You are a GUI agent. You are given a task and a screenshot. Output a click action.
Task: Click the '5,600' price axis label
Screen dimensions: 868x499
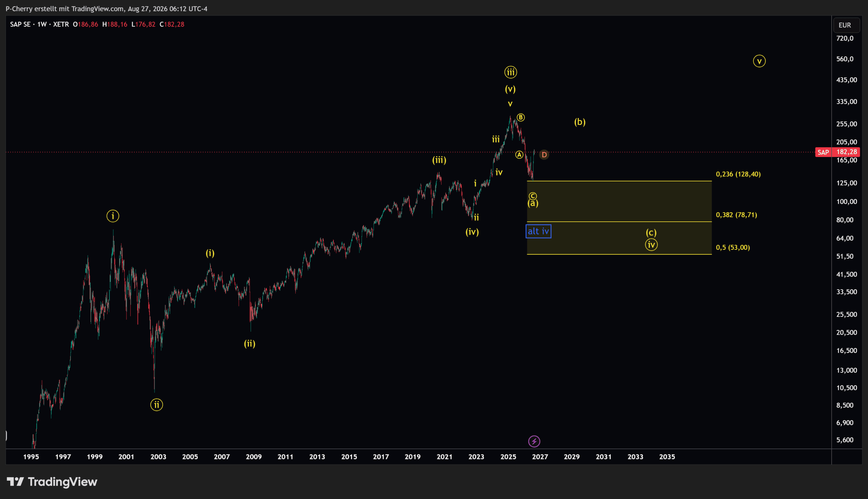845,440
